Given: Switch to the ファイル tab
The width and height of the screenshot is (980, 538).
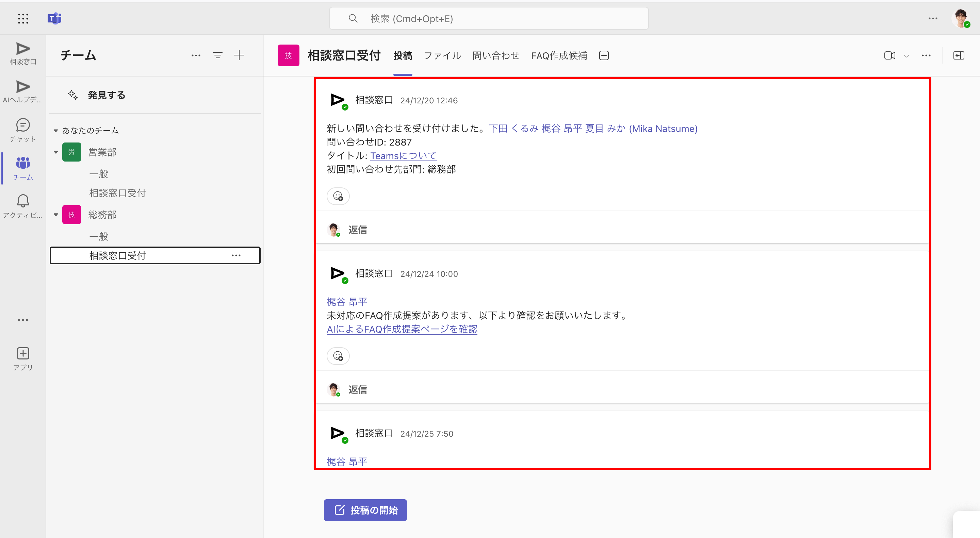Looking at the screenshot, I should coord(442,55).
